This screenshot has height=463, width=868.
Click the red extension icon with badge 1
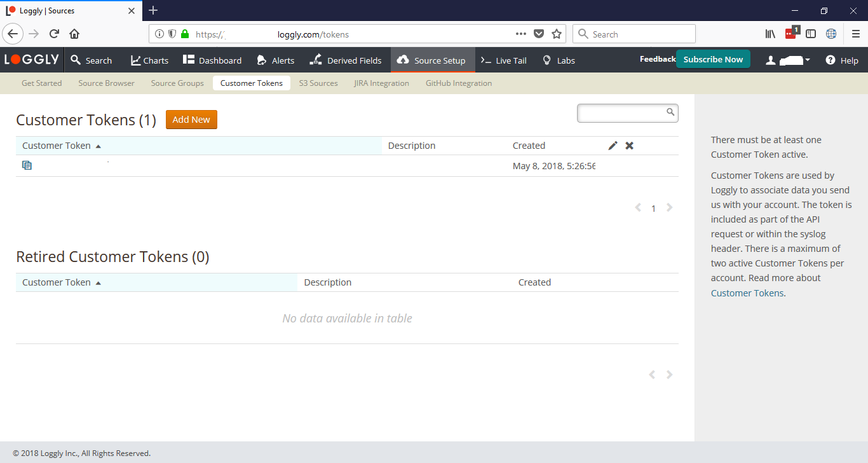point(791,33)
